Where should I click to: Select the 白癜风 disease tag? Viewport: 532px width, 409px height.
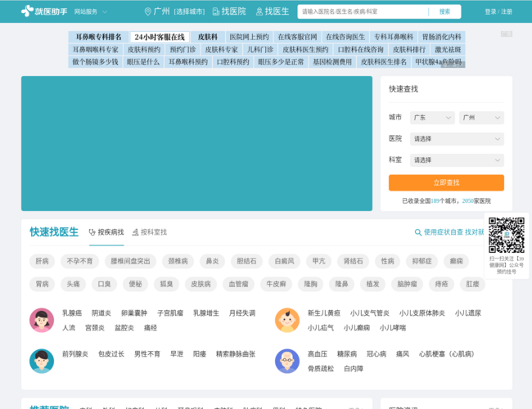click(x=284, y=261)
